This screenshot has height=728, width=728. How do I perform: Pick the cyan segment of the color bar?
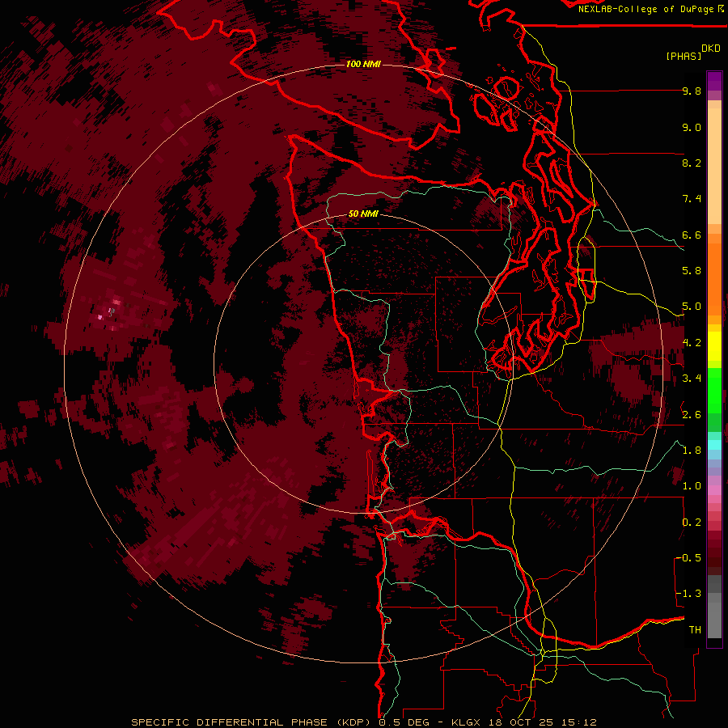point(714,445)
